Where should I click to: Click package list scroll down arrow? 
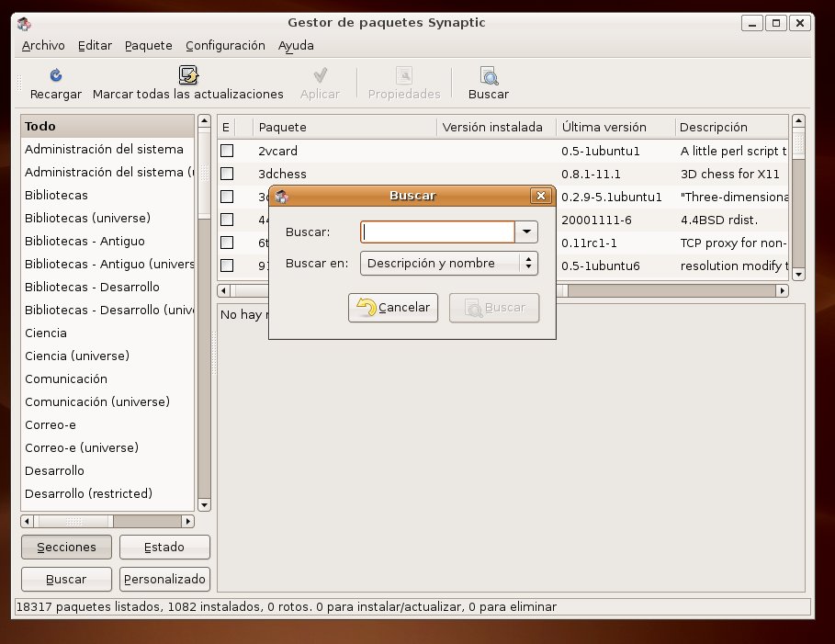pyautogui.click(x=798, y=275)
